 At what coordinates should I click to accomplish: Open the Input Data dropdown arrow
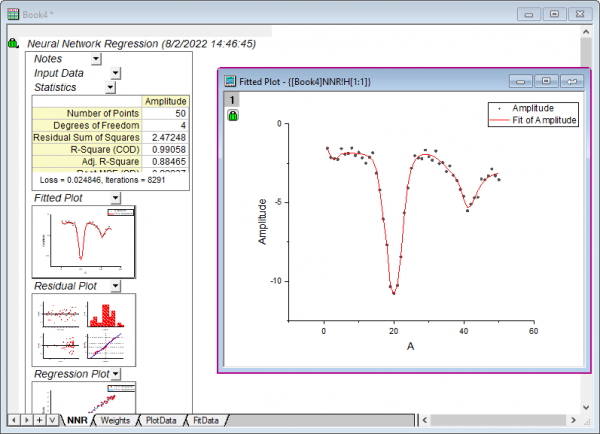116,73
